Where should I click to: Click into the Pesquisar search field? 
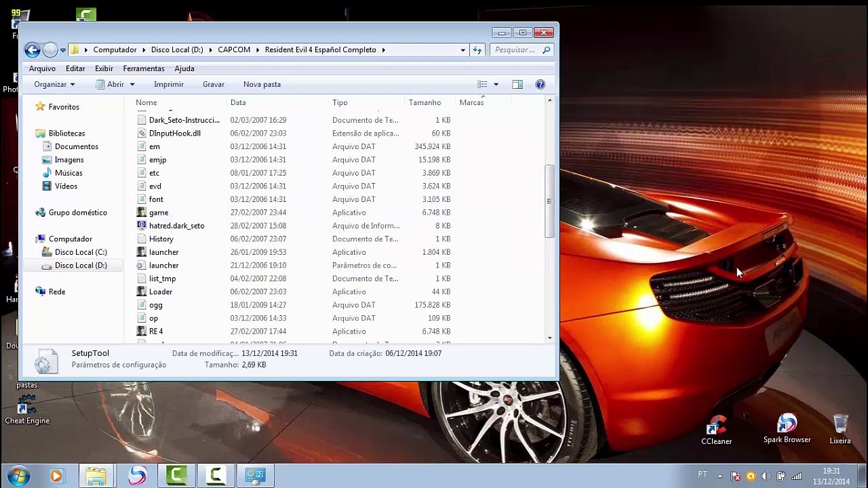click(x=515, y=49)
